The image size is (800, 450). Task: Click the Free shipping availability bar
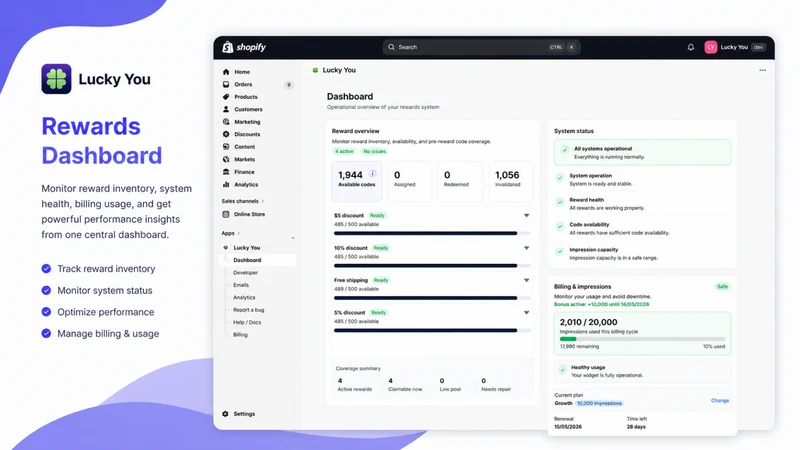(432, 298)
